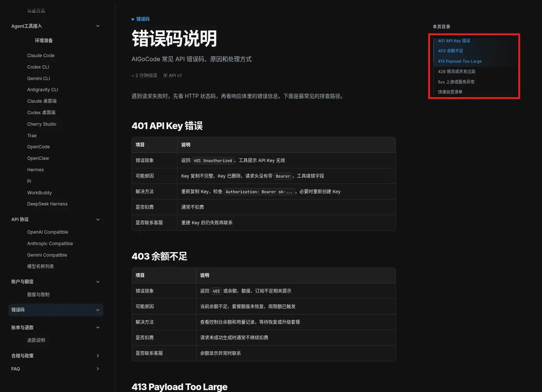Open the Hermes sidebar page
Screen dimensions: 542x392
pyautogui.click(x=35, y=170)
